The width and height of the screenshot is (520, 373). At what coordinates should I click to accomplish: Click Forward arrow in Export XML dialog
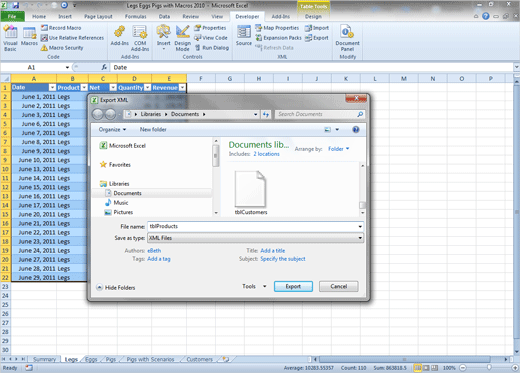tap(110, 114)
